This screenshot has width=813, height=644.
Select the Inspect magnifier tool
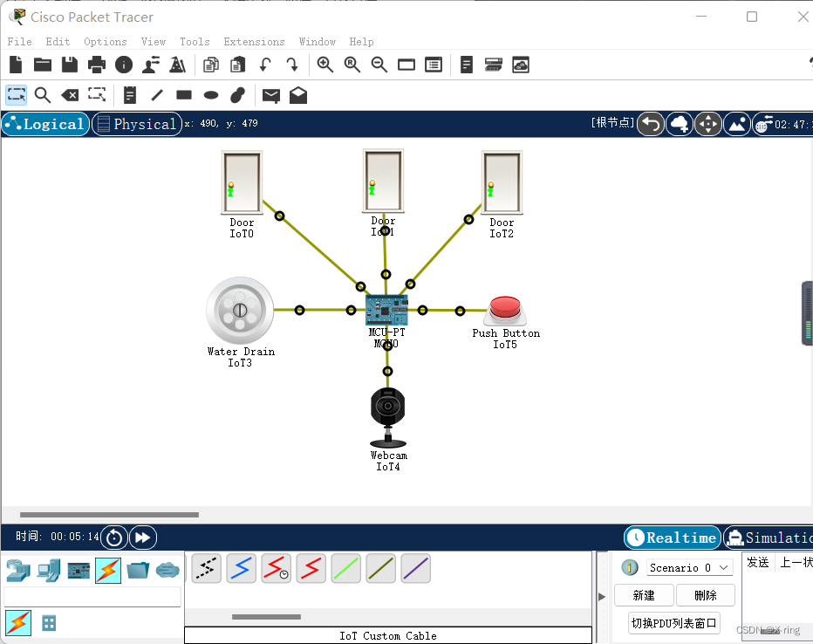[43, 95]
